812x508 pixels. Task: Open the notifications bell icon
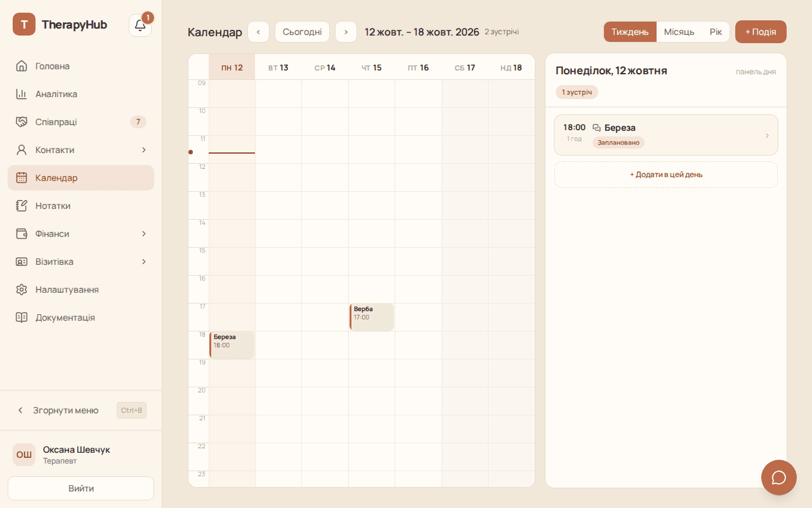coord(140,25)
